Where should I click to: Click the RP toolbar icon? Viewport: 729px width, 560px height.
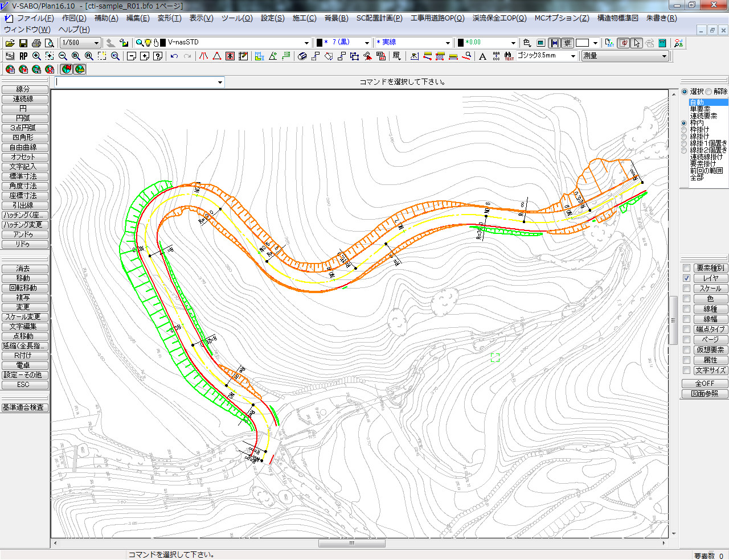[23, 56]
